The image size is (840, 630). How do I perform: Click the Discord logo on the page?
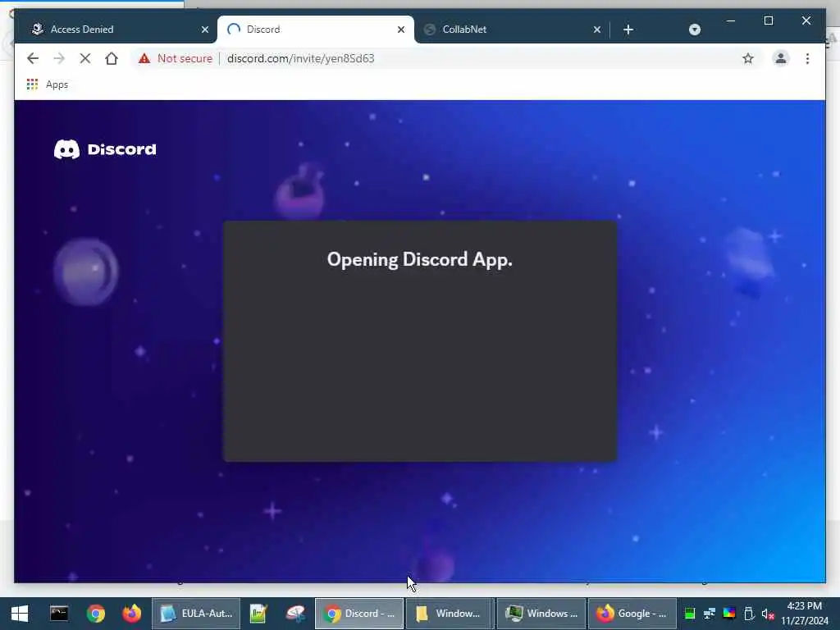point(105,149)
